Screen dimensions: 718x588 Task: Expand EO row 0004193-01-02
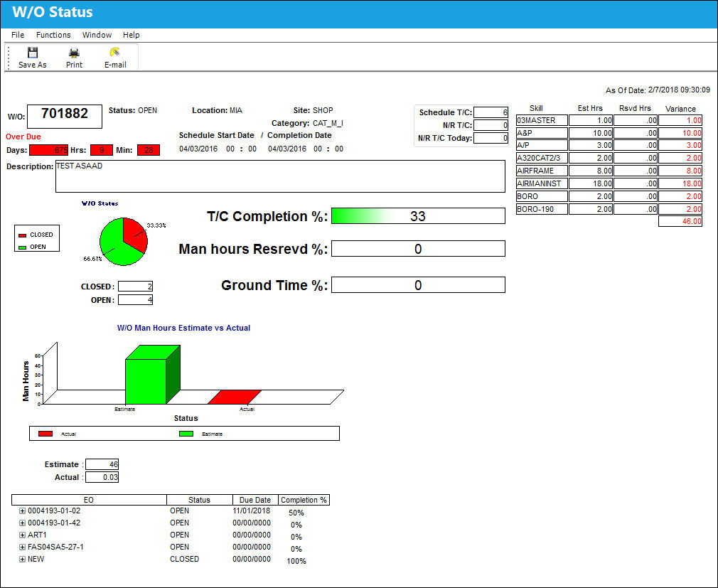click(x=22, y=511)
